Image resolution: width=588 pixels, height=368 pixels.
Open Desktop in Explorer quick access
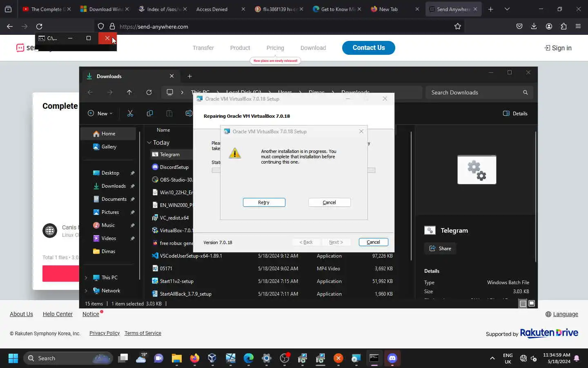tap(110, 173)
